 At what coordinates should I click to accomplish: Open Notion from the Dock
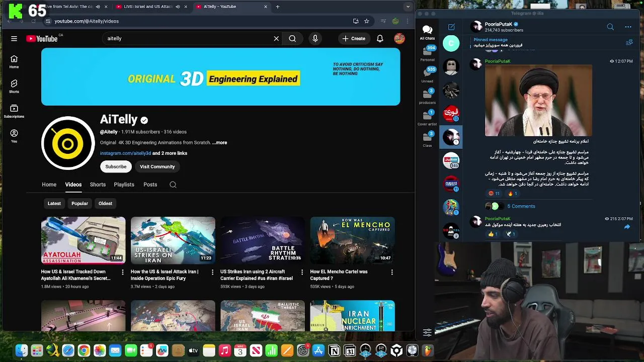334,350
